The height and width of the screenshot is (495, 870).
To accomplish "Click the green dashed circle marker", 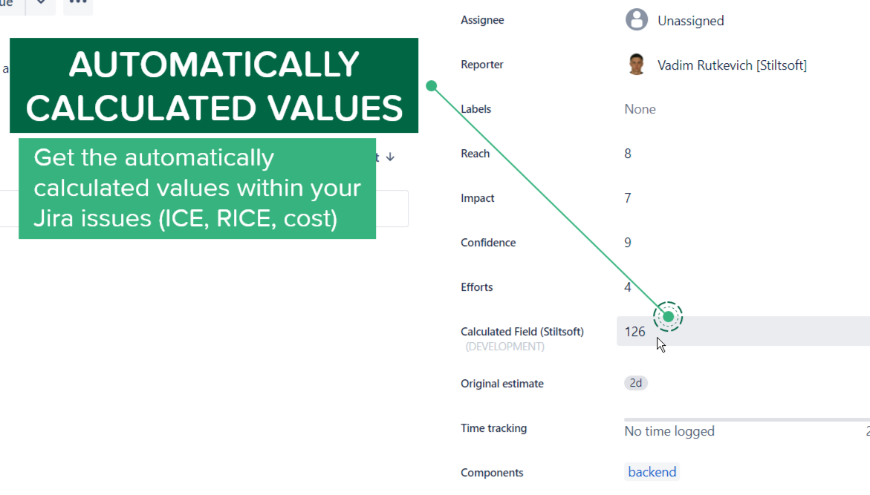I will tap(668, 317).
